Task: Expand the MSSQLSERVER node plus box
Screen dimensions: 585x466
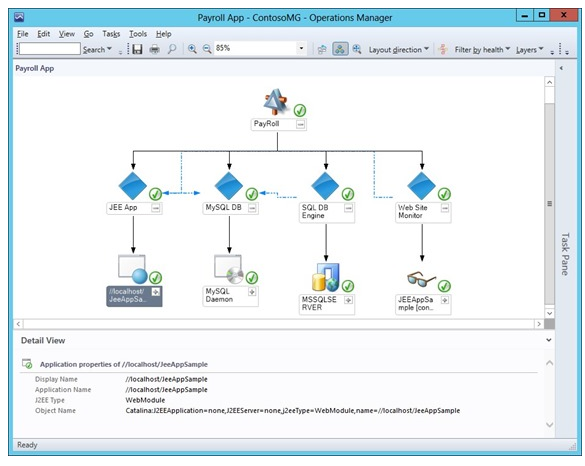Action: (348, 300)
